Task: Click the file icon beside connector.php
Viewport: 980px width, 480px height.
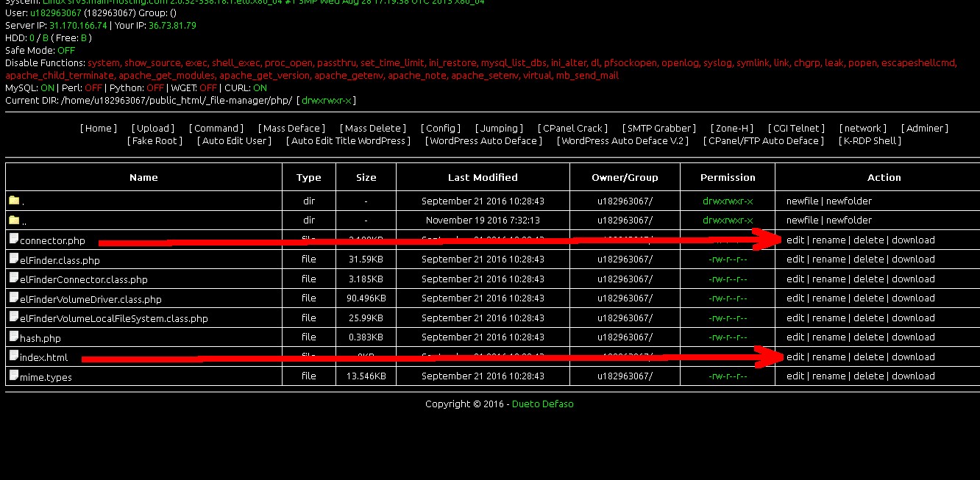Action: 13,240
